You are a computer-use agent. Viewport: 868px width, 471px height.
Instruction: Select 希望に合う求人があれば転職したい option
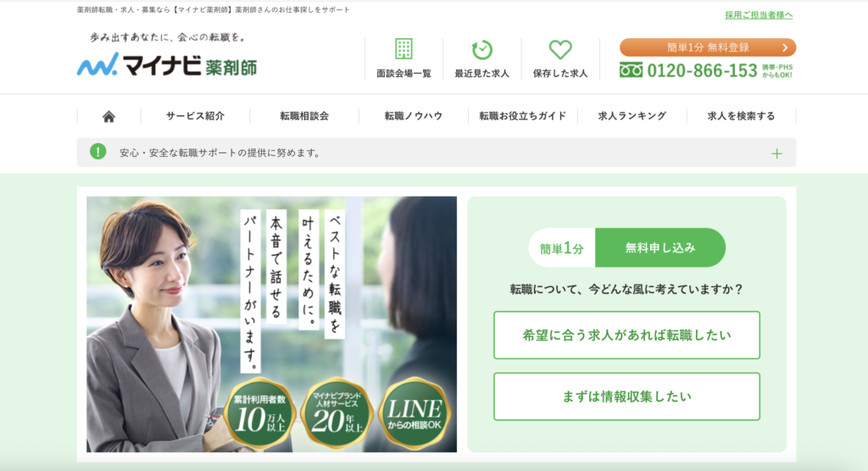tap(626, 335)
